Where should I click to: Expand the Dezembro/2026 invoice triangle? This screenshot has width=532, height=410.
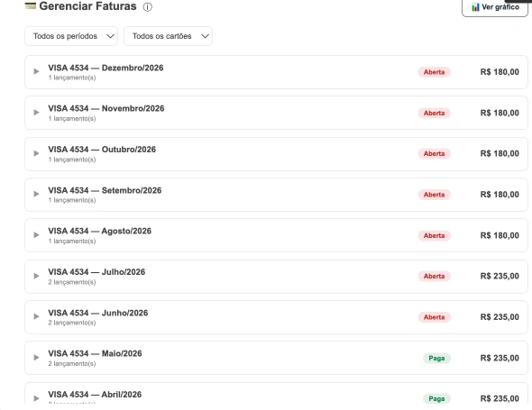pyautogui.click(x=36, y=71)
